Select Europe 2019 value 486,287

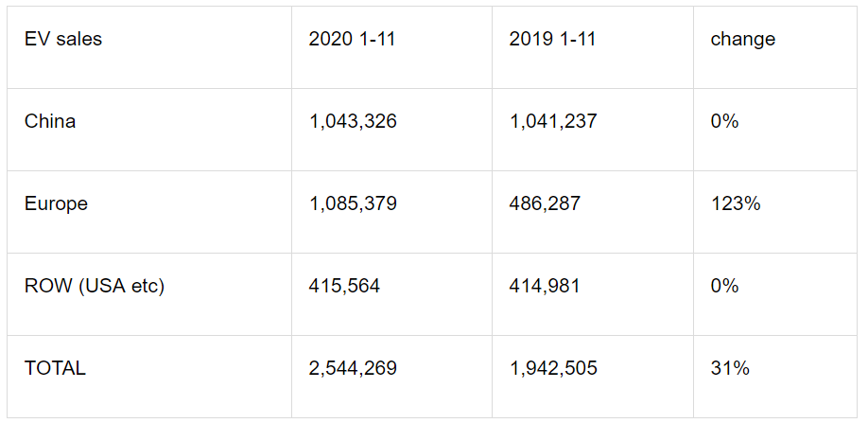coord(545,203)
